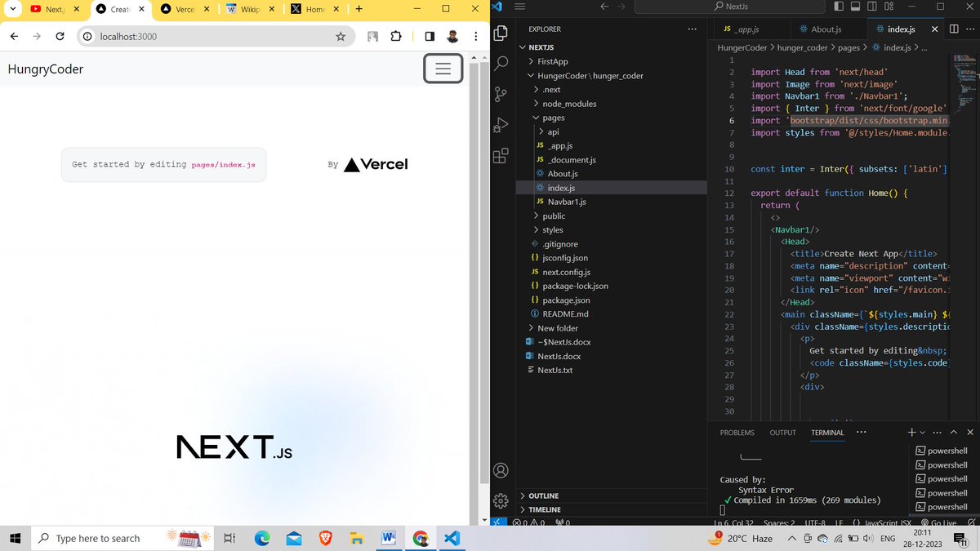Open the remote window status bar button

point(500,522)
